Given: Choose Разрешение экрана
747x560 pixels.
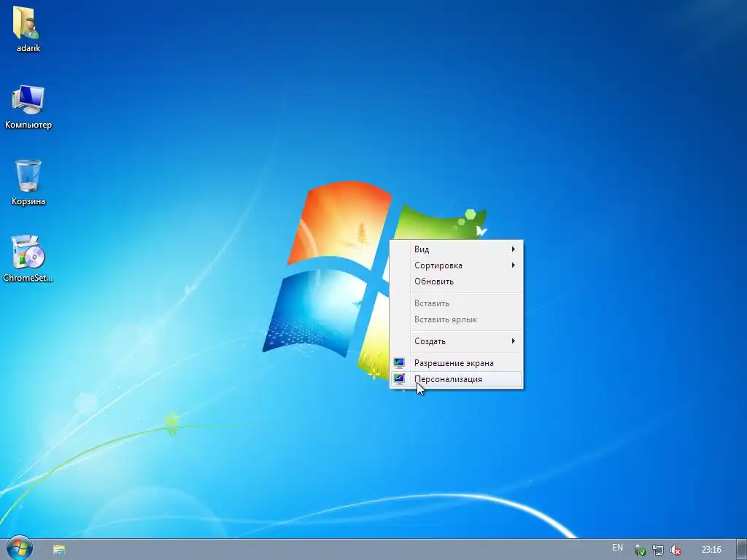Looking at the screenshot, I should point(457,363).
